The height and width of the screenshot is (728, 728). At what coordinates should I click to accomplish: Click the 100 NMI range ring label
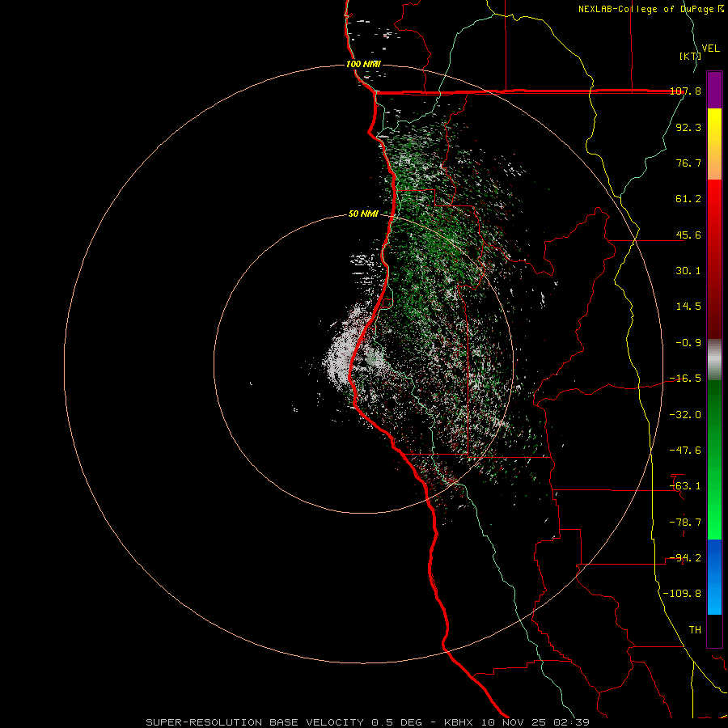coord(363,64)
